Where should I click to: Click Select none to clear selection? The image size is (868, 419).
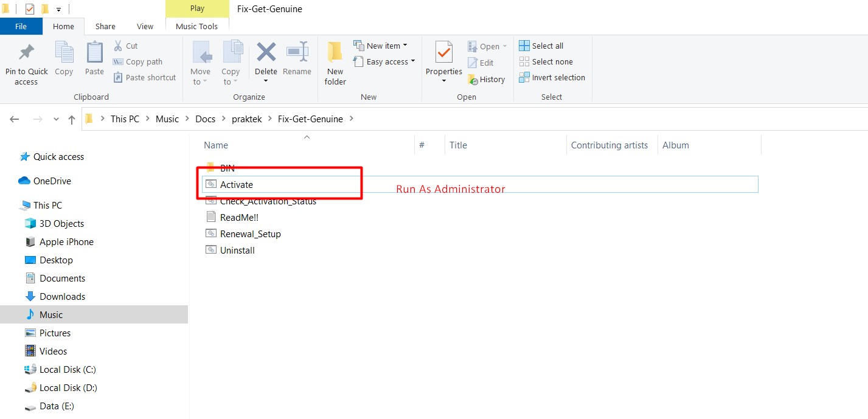[546, 61]
